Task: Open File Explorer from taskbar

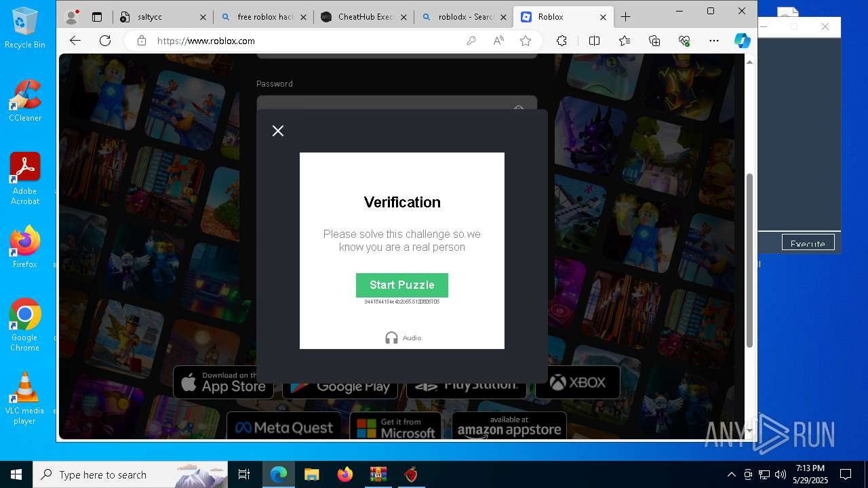Action: pyautogui.click(x=311, y=474)
